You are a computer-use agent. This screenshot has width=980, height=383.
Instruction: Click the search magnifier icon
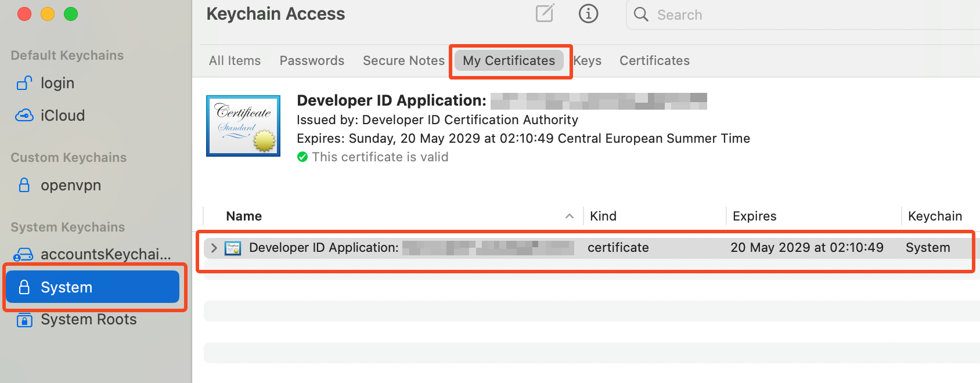tap(641, 15)
